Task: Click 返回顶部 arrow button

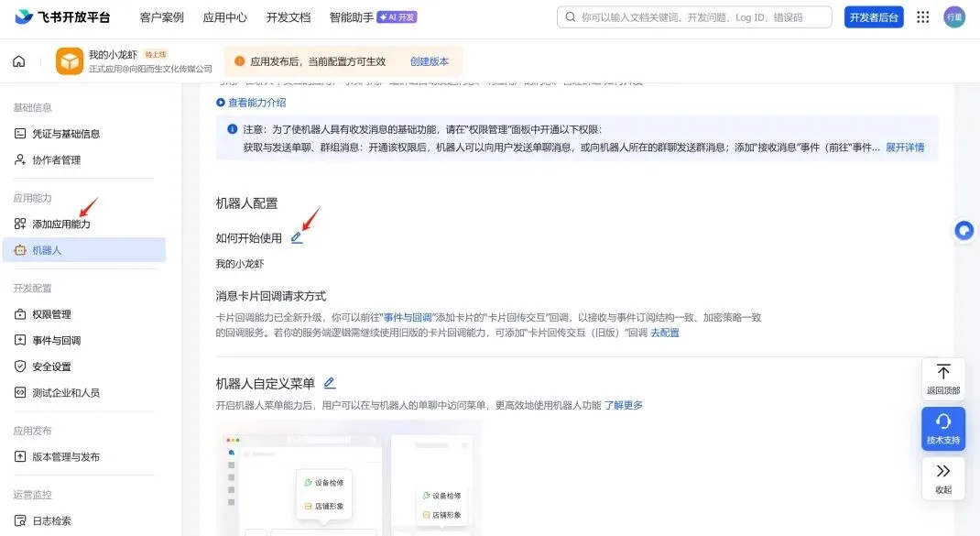Action: click(x=943, y=378)
